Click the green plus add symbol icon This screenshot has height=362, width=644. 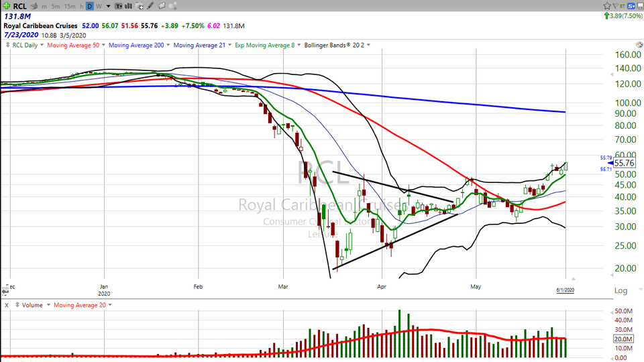pyautogui.click(x=5, y=6)
